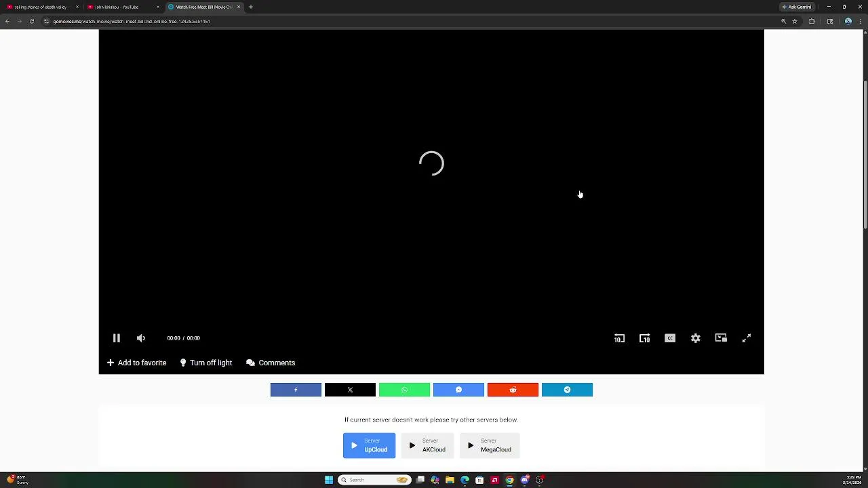
Task: Switch to AKCloud server
Action: pos(427,445)
